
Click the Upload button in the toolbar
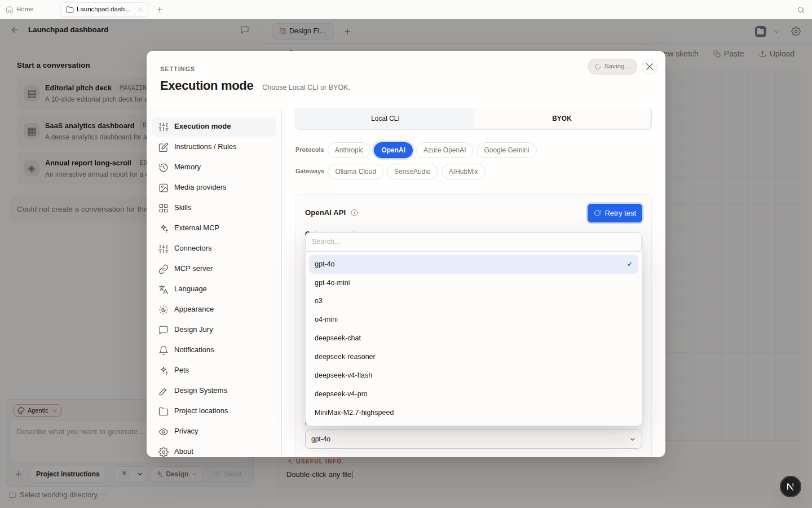coord(776,54)
